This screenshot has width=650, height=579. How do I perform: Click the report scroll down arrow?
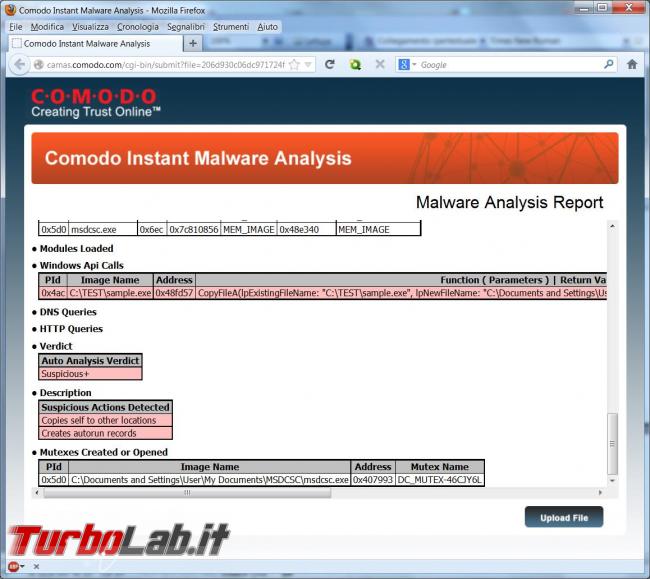click(x=612, y=480)
